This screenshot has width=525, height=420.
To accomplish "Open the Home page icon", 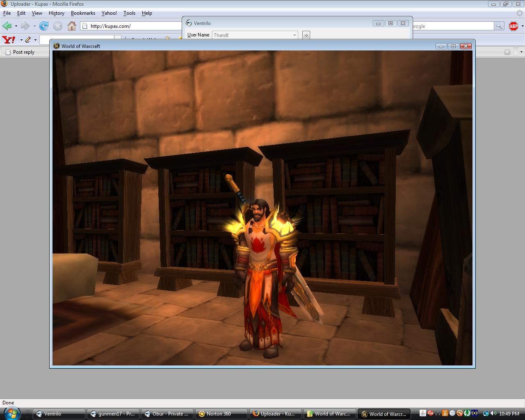I will (x=72, y=26).
